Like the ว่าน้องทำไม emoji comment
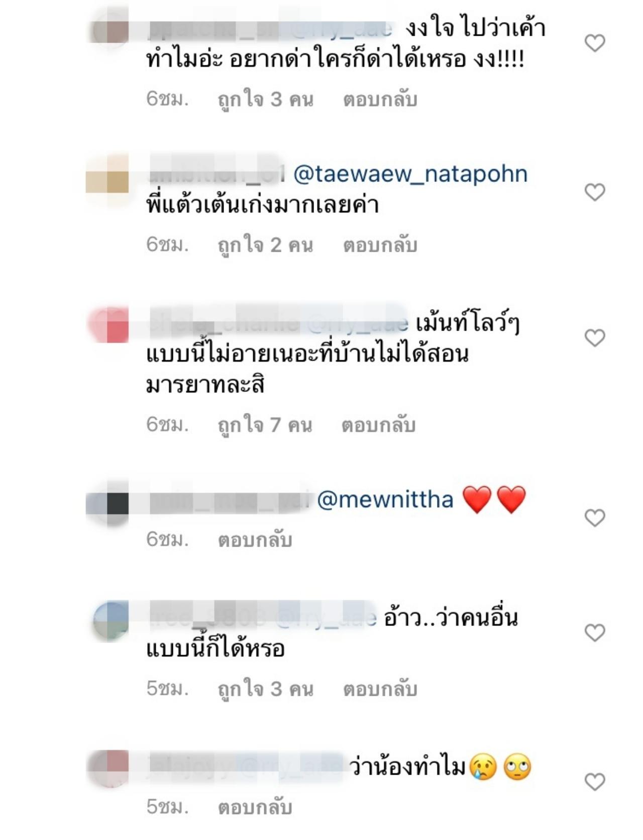Screen dimensions: 643x840 (595, 782)
